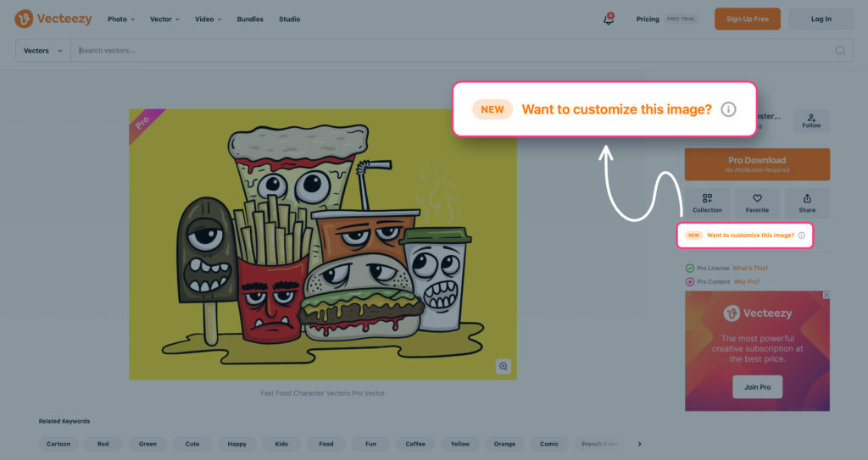Open the Bundles menu item
Image resolution: width=868 pixels, height=460 pixels.
[x=250, y=19]
